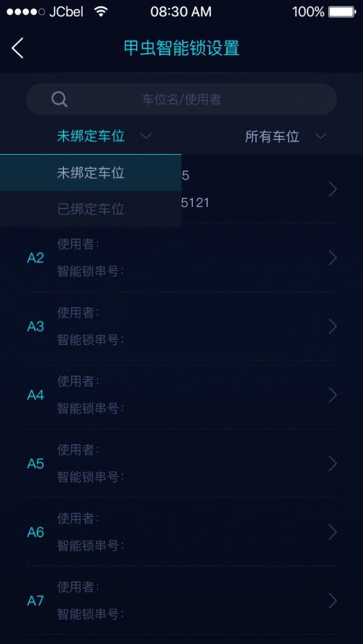Select parking space label A2
The height and width of the screenshot is (644, 363).
click(36, 258)
